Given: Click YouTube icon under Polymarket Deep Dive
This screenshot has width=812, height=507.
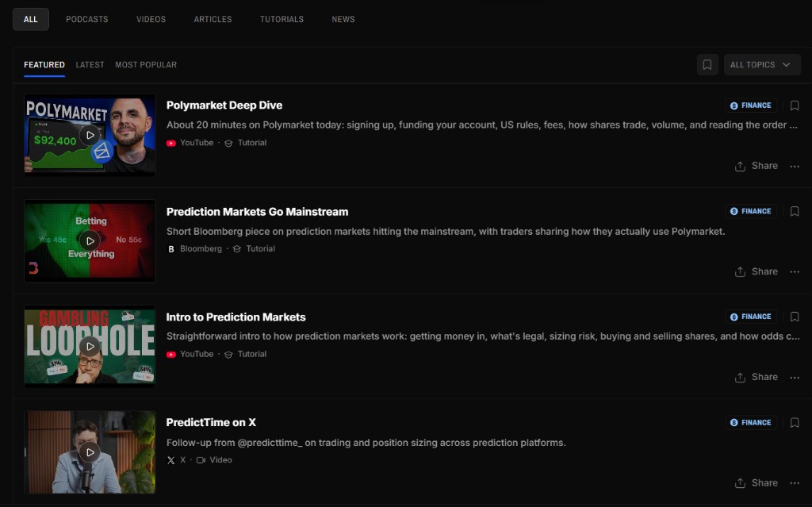Looking at the screenshot, I should point(171,143).
